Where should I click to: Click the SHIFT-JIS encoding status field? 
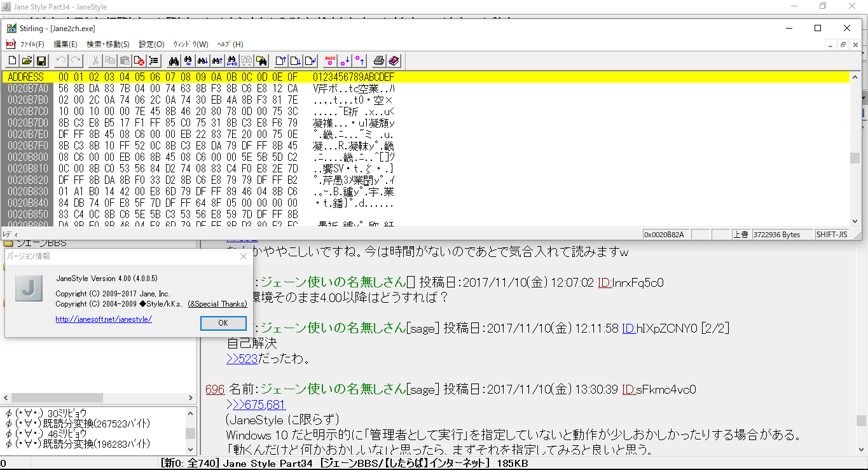tap(832, 234)
